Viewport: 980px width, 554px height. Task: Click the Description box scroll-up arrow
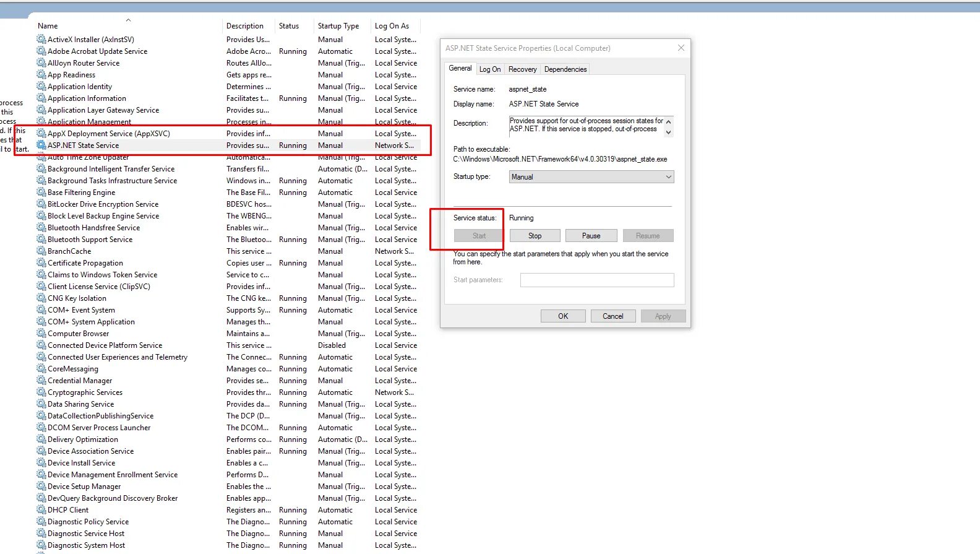click(x=668, y=121)
